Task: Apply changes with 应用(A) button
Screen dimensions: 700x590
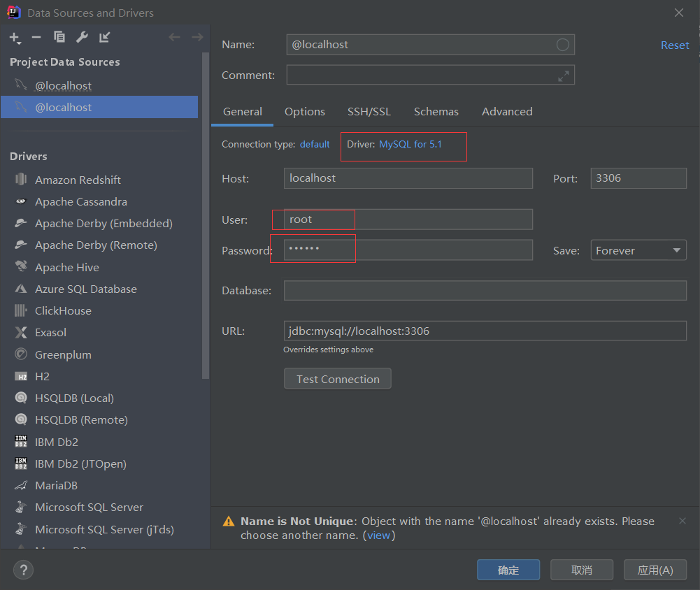Action: click(x=655, y=570)
